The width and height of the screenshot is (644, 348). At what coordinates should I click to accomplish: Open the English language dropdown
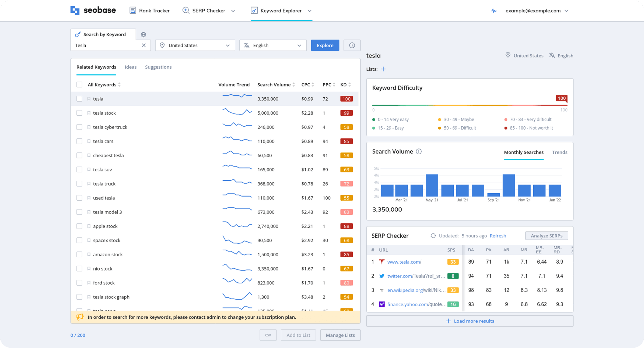tap(273, 45)
